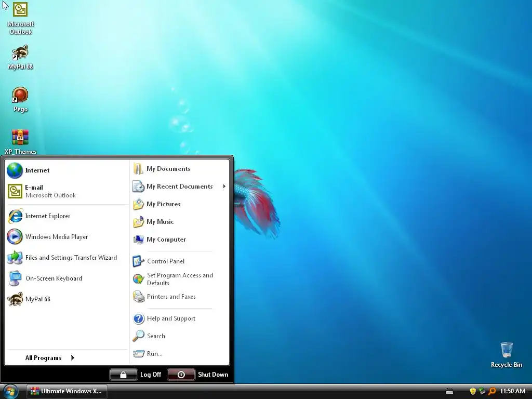Viewport: 532px width, 399px height.
Task: Expand All Programs menu
Action: 49,357
